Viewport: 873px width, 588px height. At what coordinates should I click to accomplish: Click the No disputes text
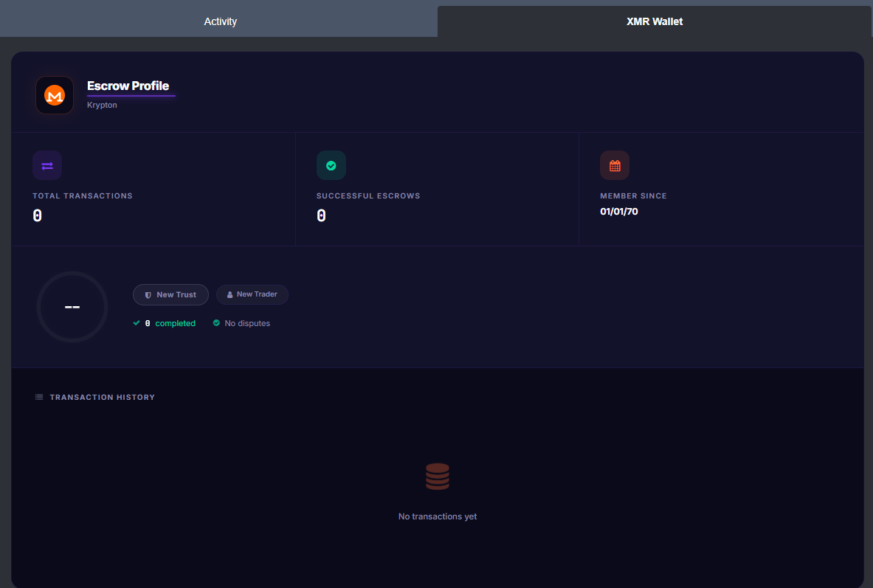(247, 323)
